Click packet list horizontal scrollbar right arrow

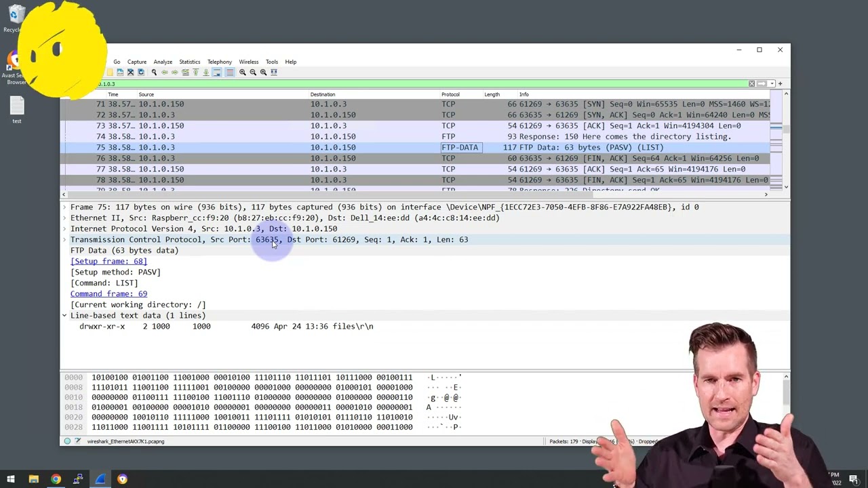(x=766, y=195)
